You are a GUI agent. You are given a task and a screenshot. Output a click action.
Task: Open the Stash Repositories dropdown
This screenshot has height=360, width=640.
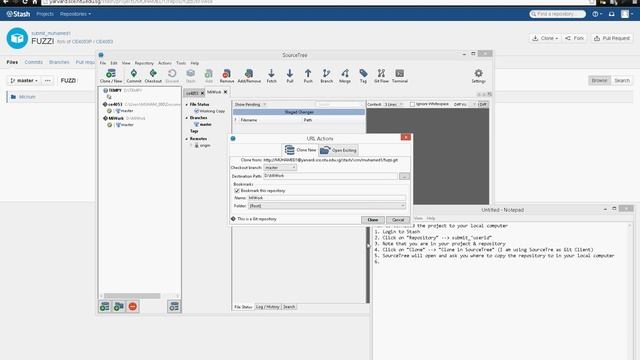pyautogui.click(x=76, y=14)
